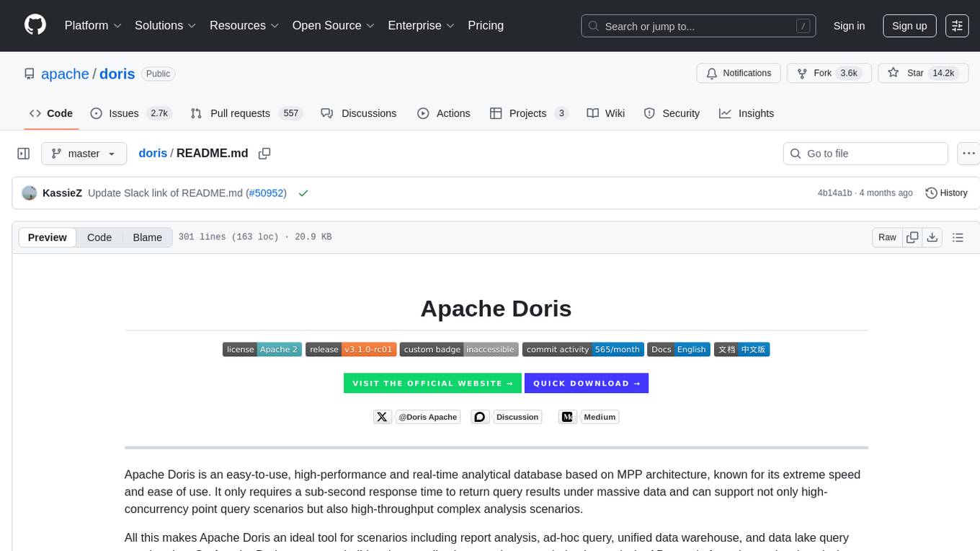The image size is (980, 551).
Task: Click the Sign in link
Action: 849,25
